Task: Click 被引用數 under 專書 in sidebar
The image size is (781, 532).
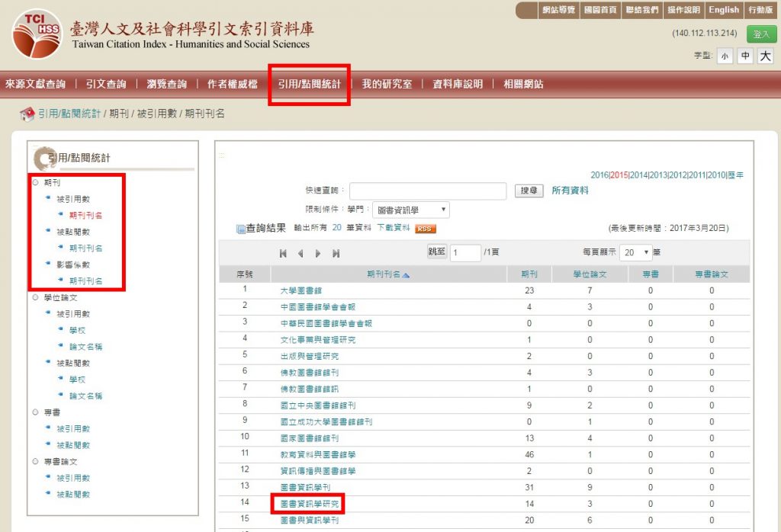Action: pyautogui.click(x=73, y=429)
